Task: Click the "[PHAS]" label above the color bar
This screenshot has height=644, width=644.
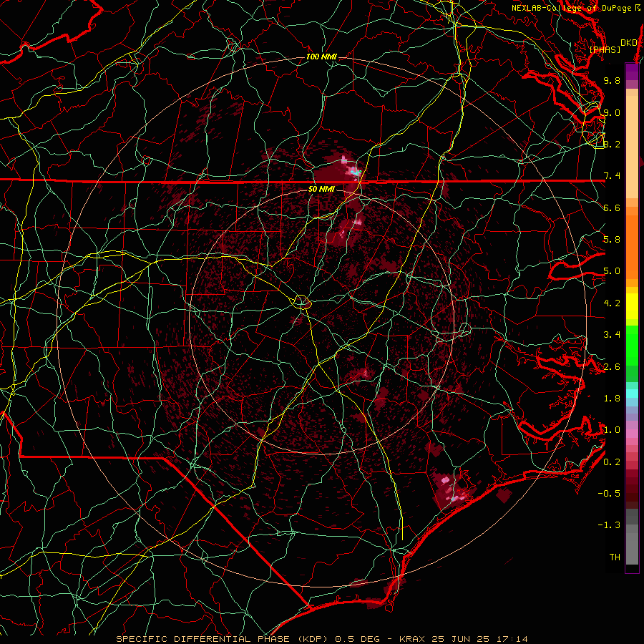Action: click(x=605, y=50)
